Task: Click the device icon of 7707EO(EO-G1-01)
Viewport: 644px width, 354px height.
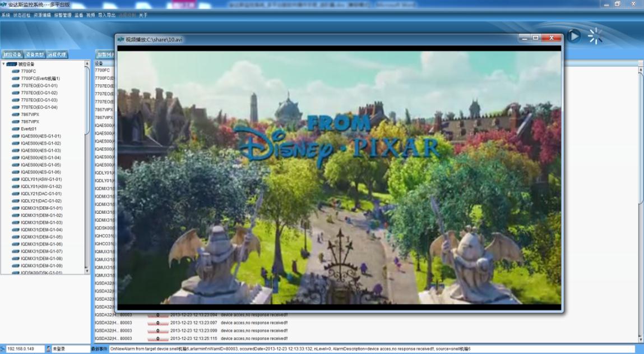Action: tap(16, 85)
